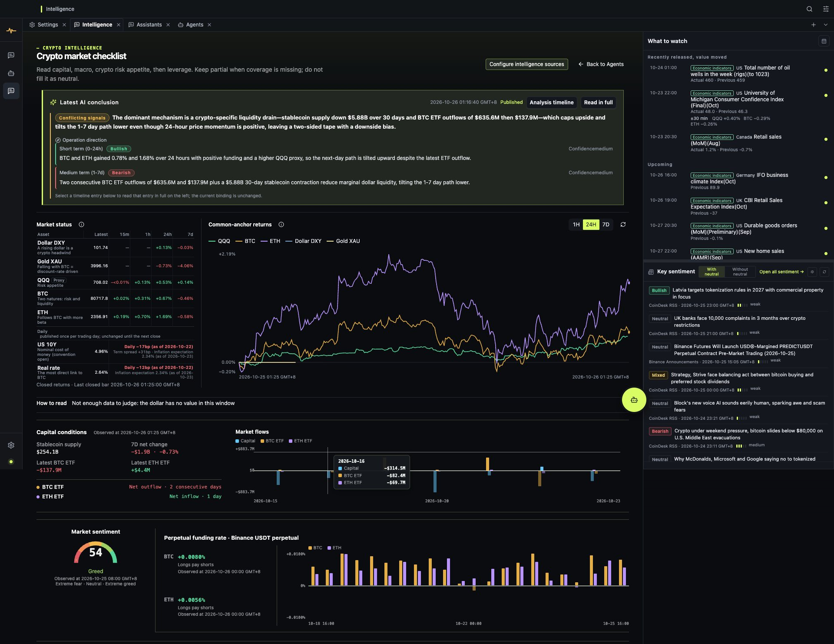Image resolution: width=834 pixels, height=644 pixels.
Task: Open the robot agents icon in left sidebar
Action: pos(11,73)
